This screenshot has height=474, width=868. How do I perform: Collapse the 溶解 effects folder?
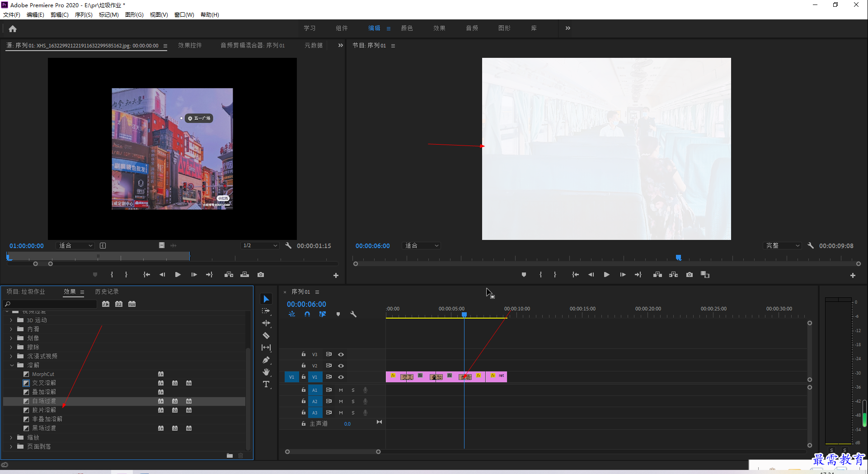pyautogui.click(x=11, y=365)
